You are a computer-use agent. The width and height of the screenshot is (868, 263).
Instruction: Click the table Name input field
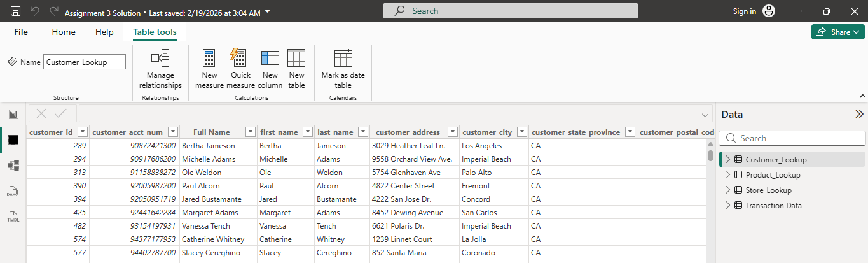pyautogui.click(x=85, y=62)
